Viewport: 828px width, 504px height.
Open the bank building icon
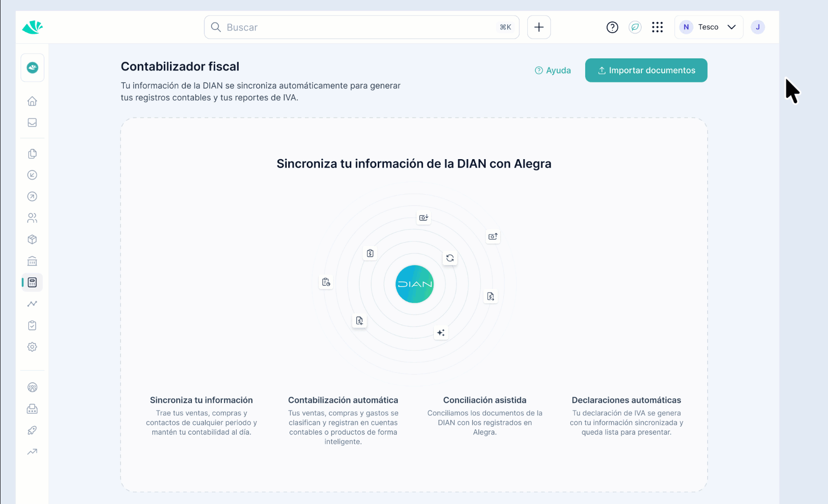pyautogui.click(x=32, y=261)
